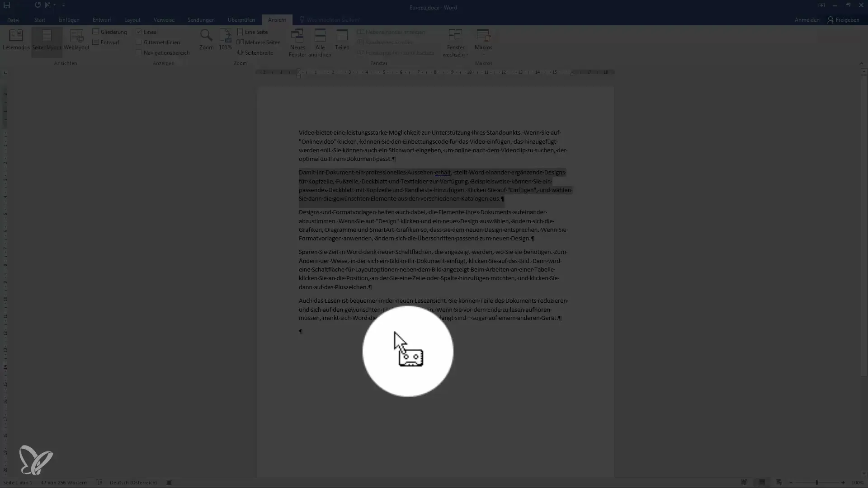The height and width of the screenshot is (488, 868).
Task: Switch to Lesemodus view
Action: [16, 40]
